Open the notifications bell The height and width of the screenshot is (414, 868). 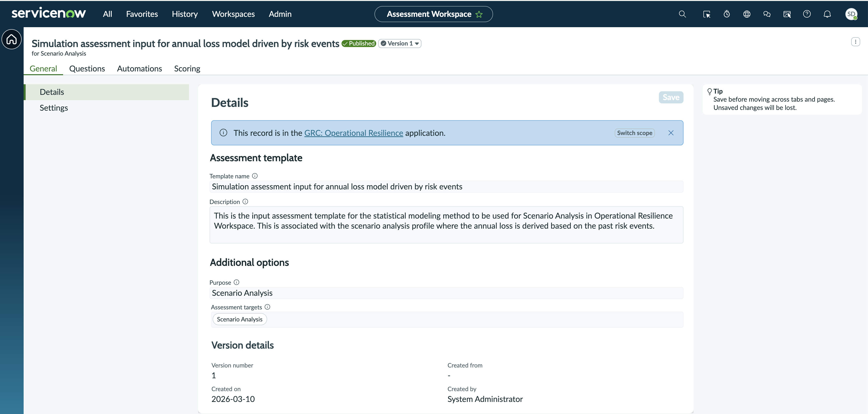point(827,14)
